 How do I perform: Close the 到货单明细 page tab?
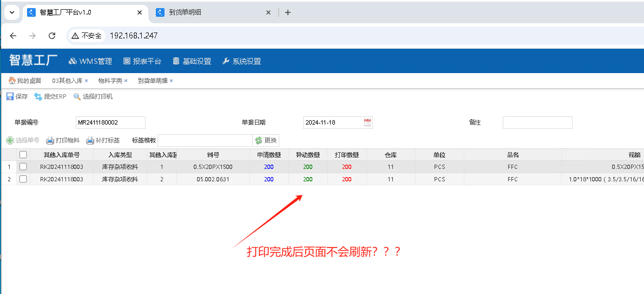[x=172, y=81]
